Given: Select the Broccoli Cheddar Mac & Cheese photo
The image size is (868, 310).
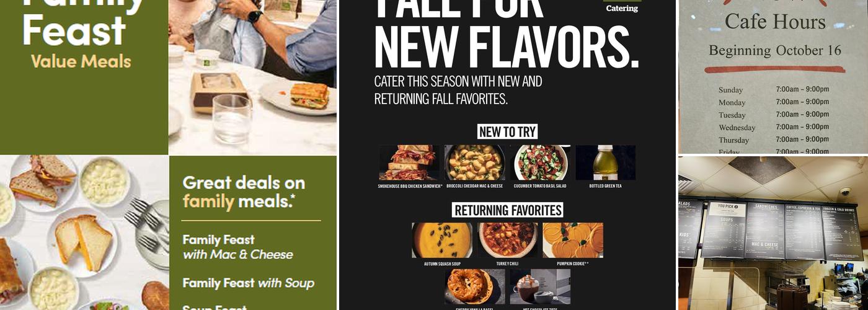Looking at the screenshot, I should pos(475,162).
